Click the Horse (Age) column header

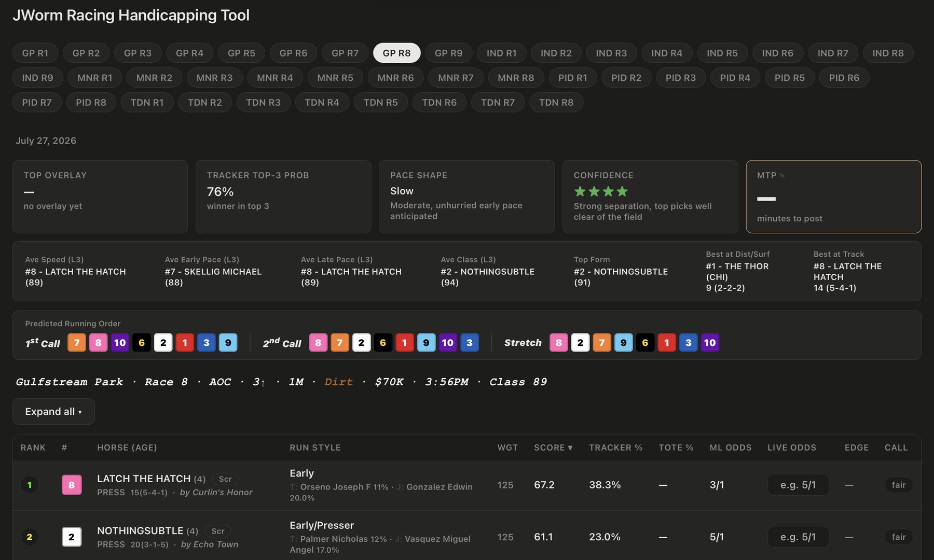pos(127,447)
